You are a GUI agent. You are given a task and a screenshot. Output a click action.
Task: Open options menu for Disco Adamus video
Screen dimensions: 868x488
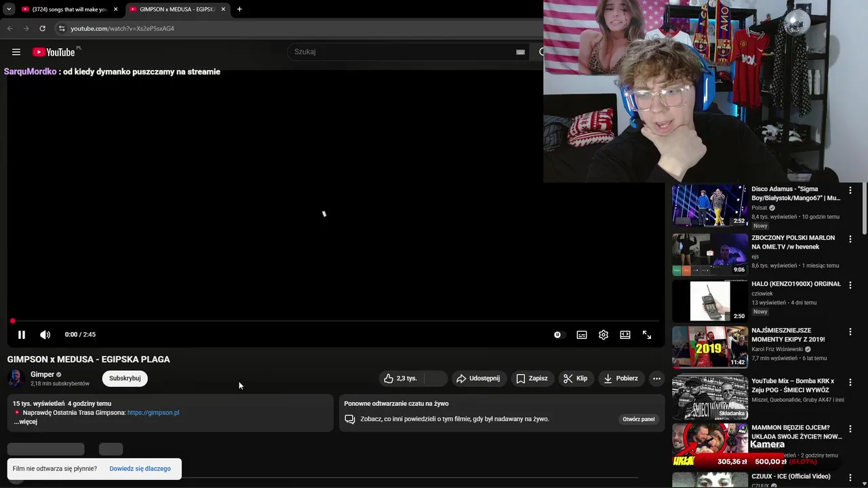coord(850,190)
